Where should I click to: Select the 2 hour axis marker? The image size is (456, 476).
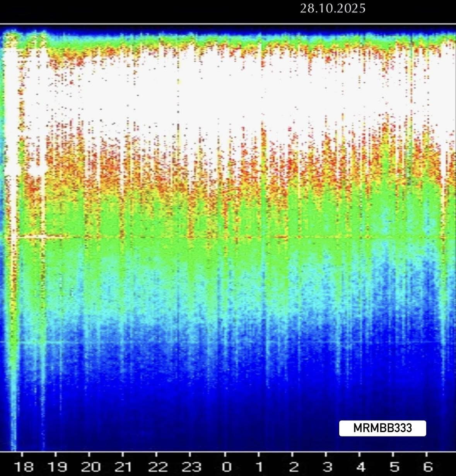(x=293, y=466)
